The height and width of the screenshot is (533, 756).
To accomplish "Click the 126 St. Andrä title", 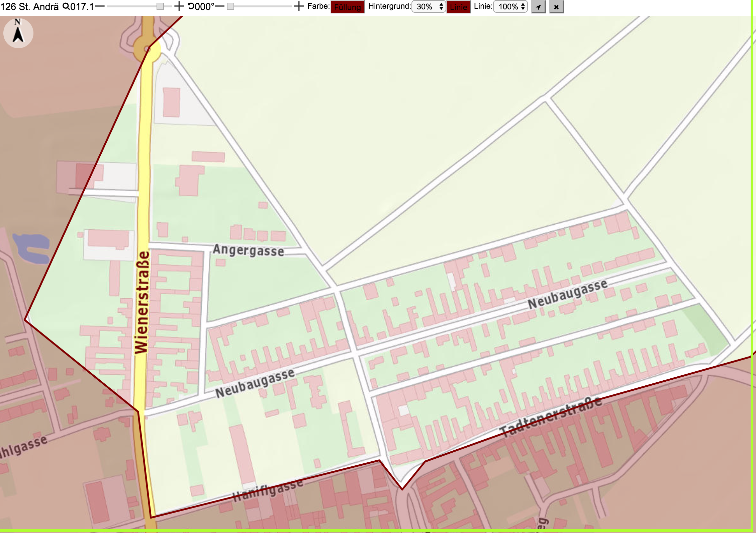I will 29,6.
